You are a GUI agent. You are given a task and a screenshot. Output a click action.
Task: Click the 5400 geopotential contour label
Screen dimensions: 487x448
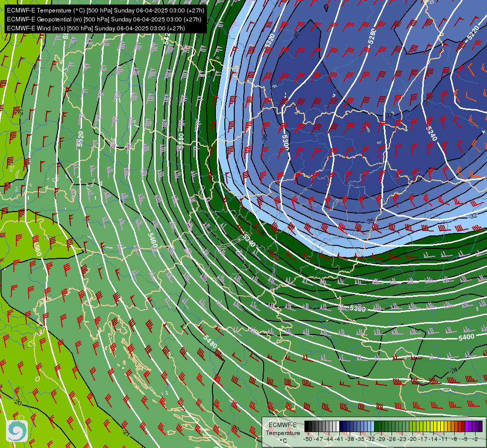click(x=466, y=337)
